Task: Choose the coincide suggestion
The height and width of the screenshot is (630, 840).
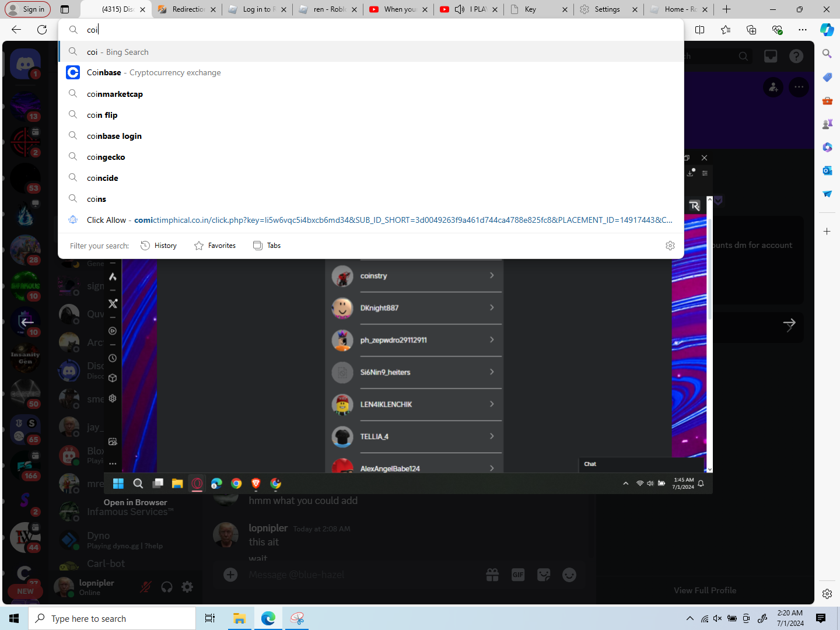Action: pyautogui.click(x=371, y=178)
